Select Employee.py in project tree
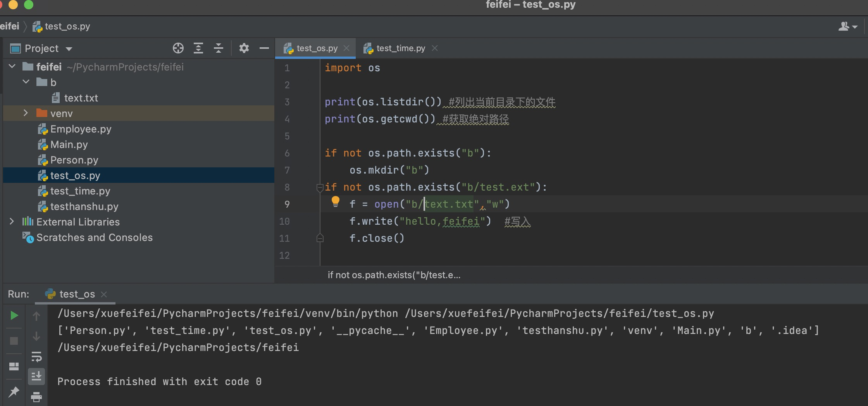This screenshot has height=406, width=868. click(x=139, y=129)
